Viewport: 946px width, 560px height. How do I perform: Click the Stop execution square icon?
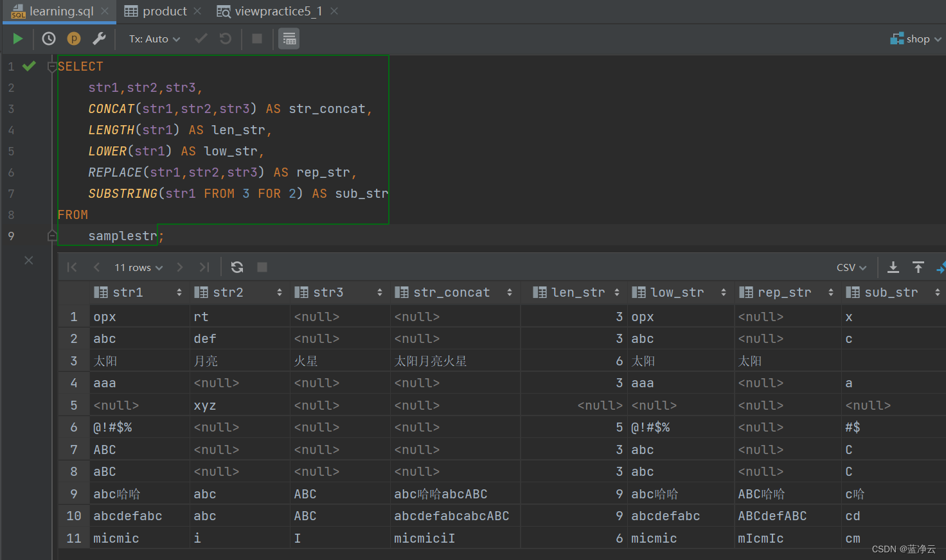tap(257, 39)
